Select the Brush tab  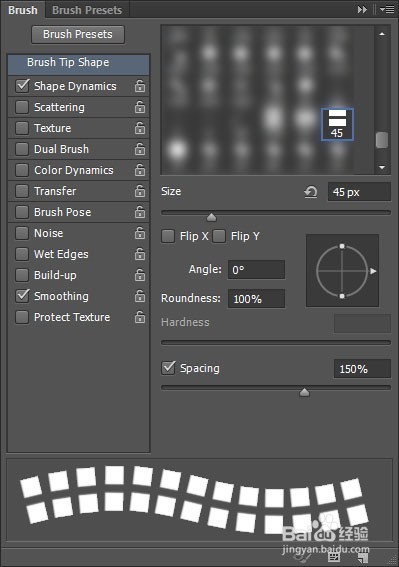click(x=23, y=10)
